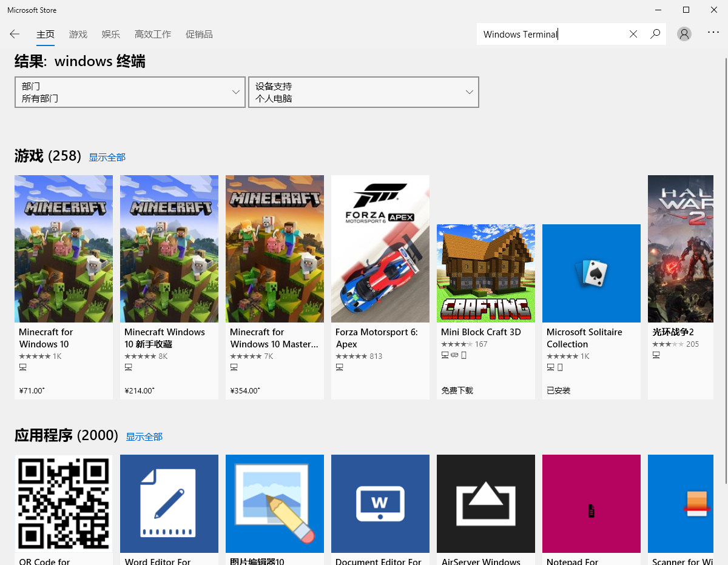The width and height of the screenshot is (728, 565).
Task: Open the three-dot more options menu
Action: [713, 33]
